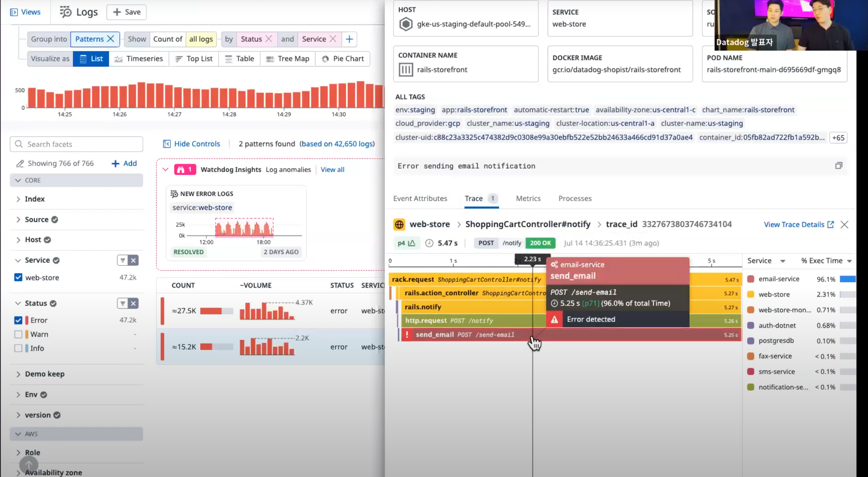868x477 pixels.
Task: Click in the Search facets field
Action: (x=76, y=144)
